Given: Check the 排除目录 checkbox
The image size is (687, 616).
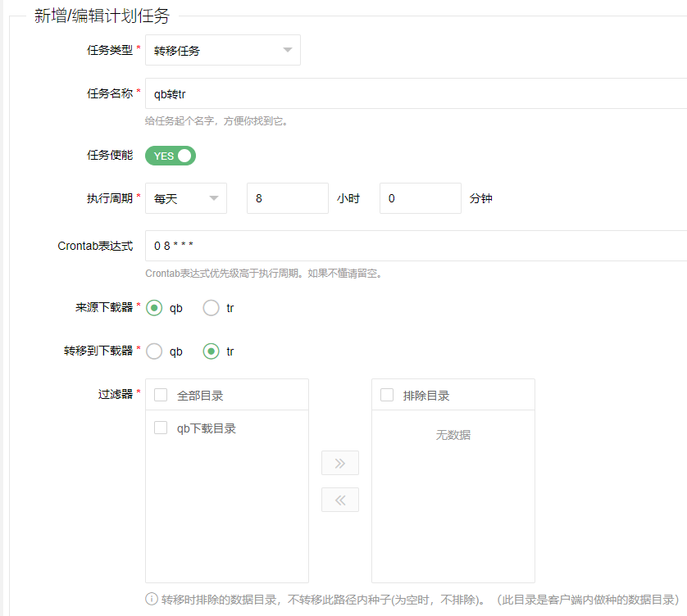Looking at the screenshot, I should click(x=387, y=395).
